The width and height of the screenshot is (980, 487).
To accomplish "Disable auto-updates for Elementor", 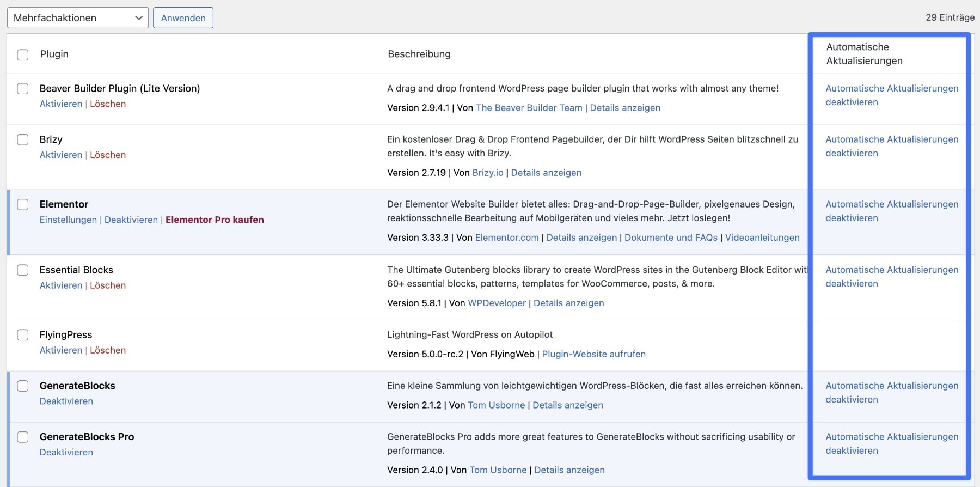I will [892, 211].
